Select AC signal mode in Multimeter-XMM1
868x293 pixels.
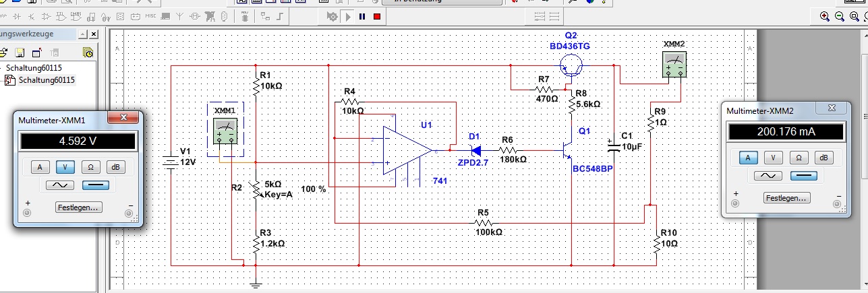tap(60, 185)
